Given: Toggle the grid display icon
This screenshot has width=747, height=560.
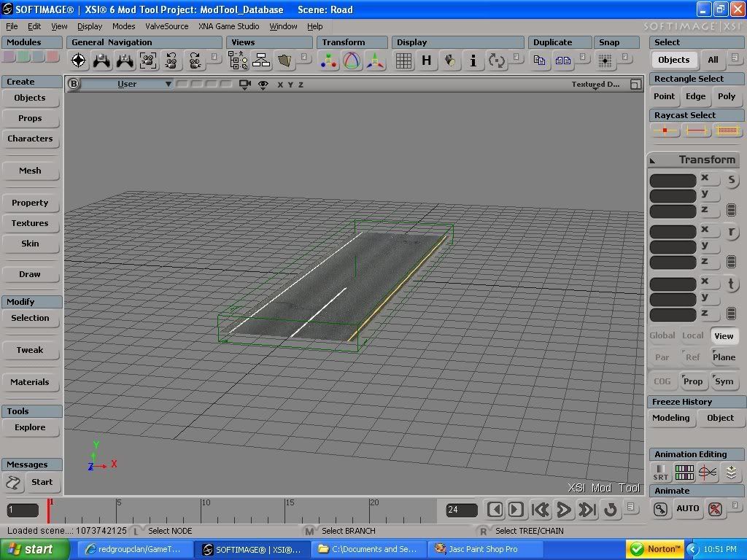Looking at the screenshot, I should 403,61.
